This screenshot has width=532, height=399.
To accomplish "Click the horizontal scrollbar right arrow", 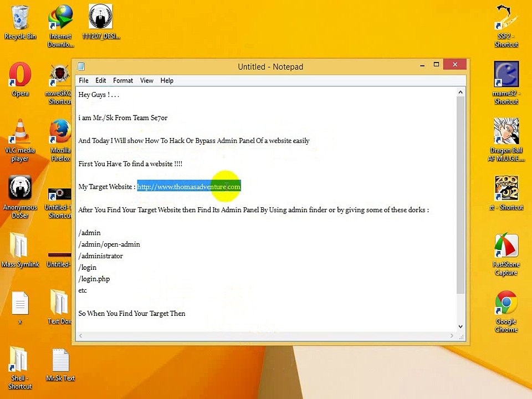I will tap(452, 336).
